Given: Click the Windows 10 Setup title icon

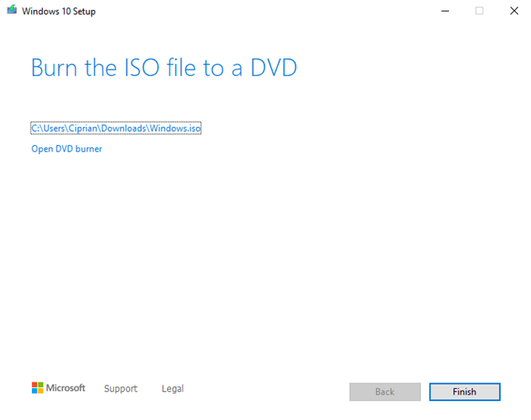Looking at the screenshot, I should [11, 10].
